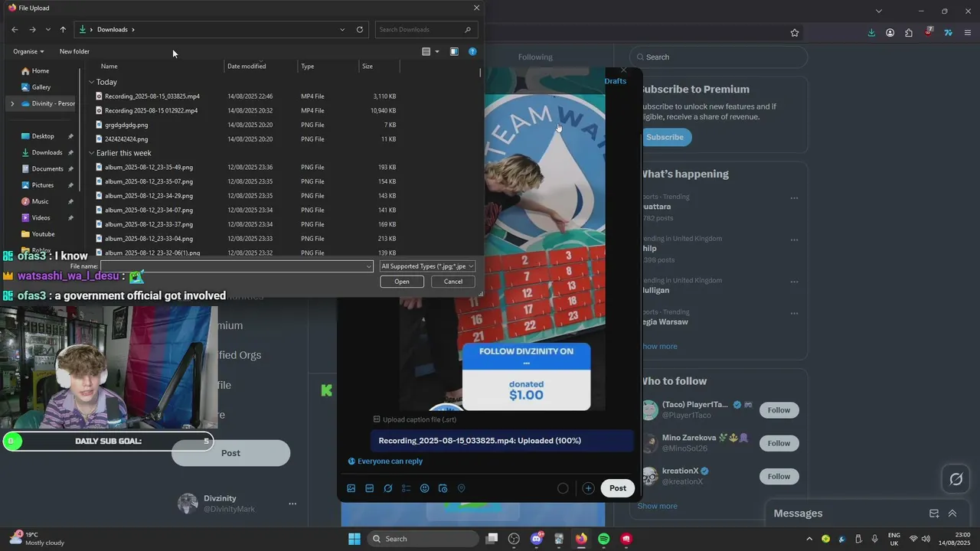Change Everyone can reply setting

[385, 461]
